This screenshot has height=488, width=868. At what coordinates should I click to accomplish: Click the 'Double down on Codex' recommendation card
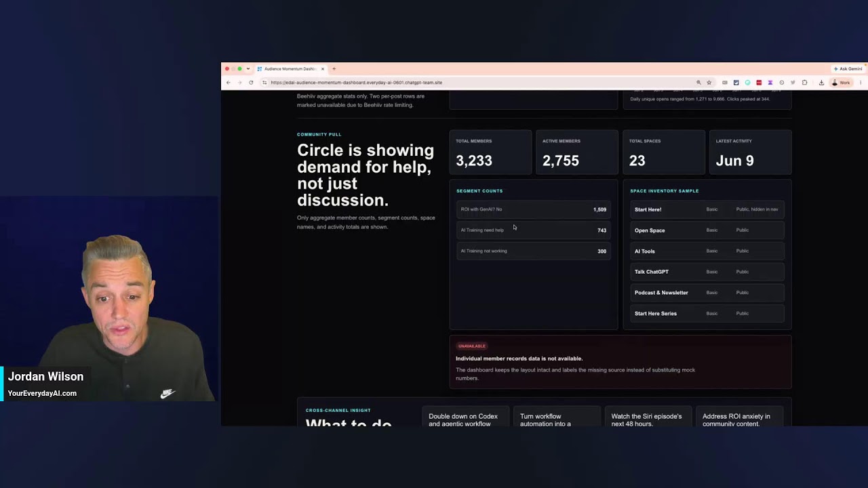[467, 418]
